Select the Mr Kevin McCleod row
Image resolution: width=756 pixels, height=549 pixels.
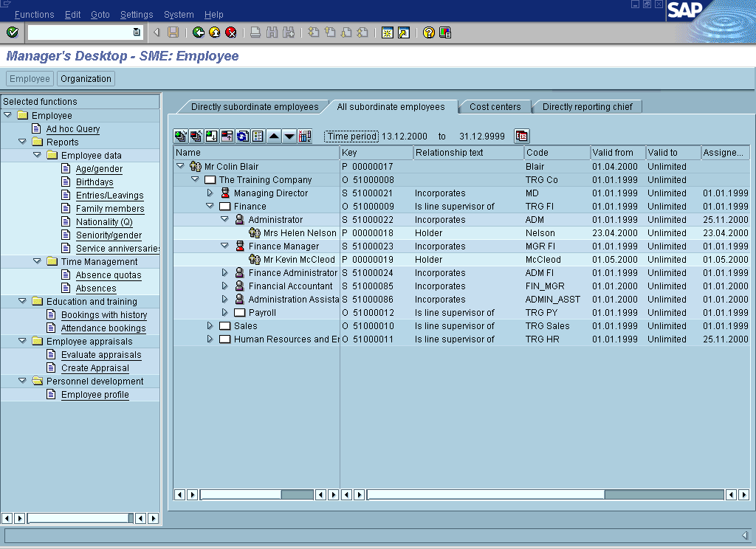pyautogui.click(x=461, y=259)
